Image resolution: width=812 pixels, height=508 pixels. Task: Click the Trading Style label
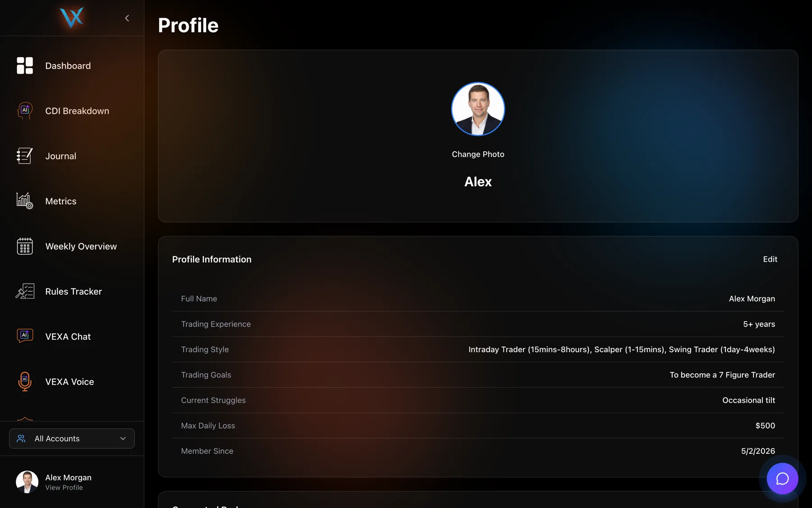[x=205, y=350]
